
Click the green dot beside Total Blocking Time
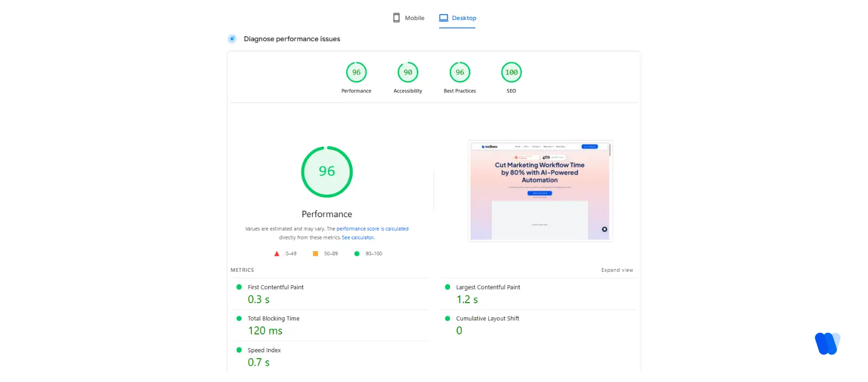tap(239, 318)
